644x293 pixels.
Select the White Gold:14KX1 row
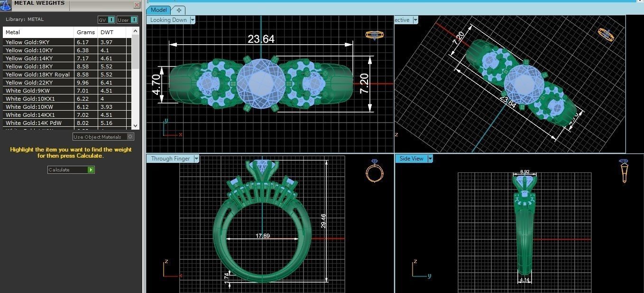coord(67,115)
